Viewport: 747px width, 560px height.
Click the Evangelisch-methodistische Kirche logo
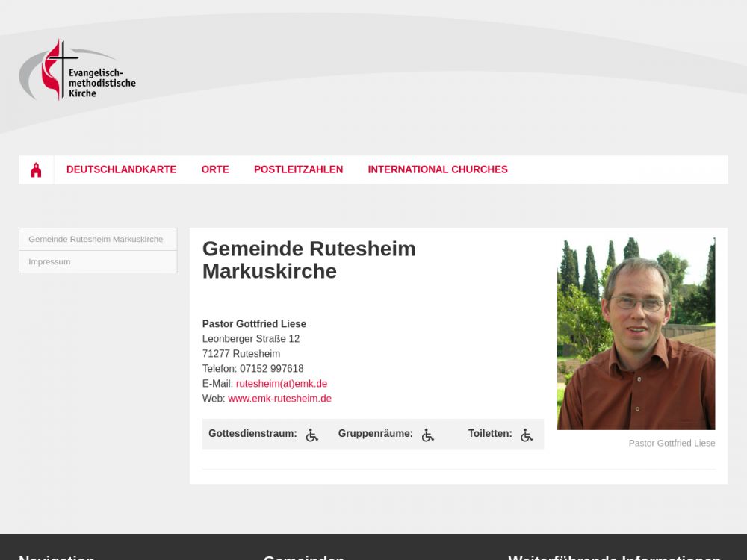click(77, 70)
